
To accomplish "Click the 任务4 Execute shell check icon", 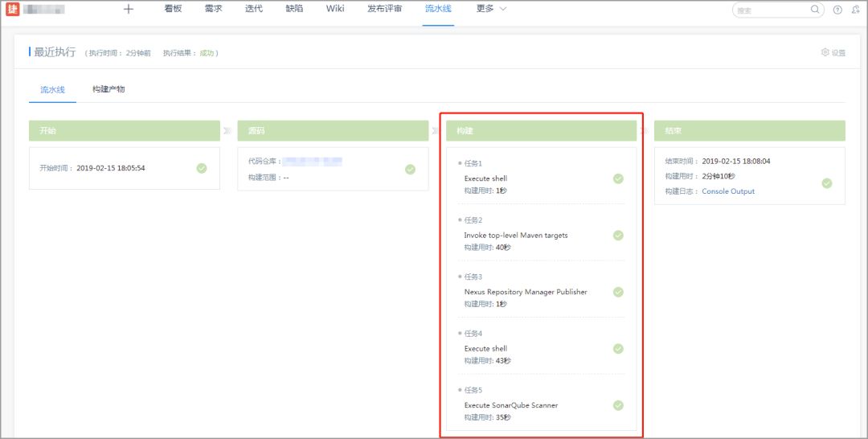I will [x=618, y=349].
